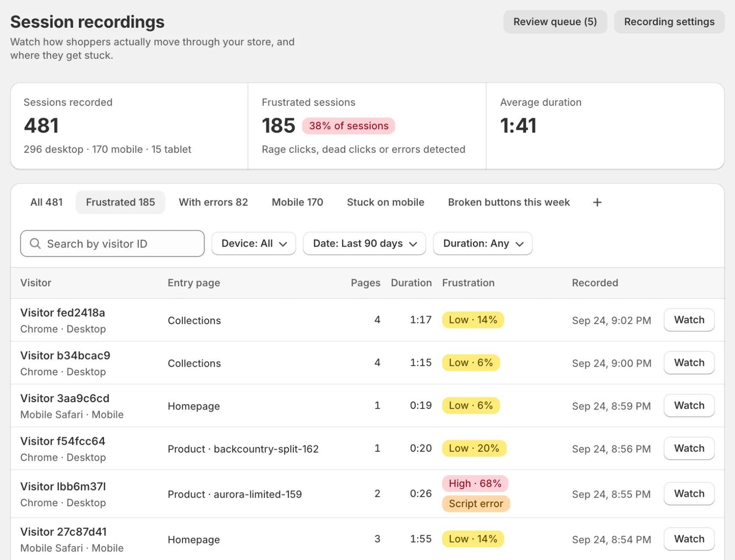Screen dimensions: 735x560
Task: Sort by the Recorded column header
Action: pos(595,283)
